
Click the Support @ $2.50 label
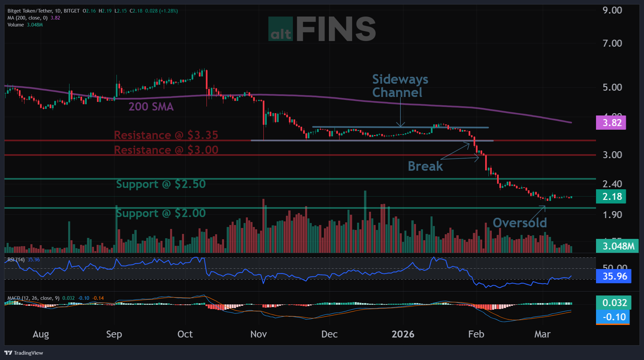pos(161,184)
